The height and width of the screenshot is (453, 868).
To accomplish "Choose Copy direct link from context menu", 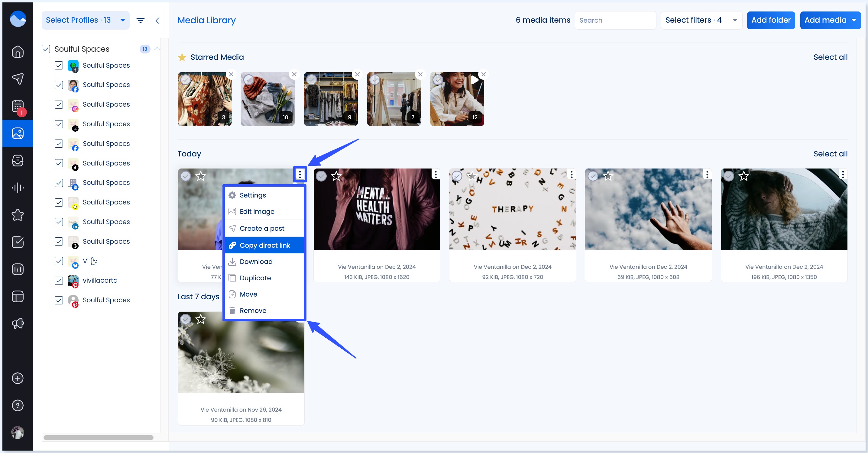I will (x=265, y=245).
